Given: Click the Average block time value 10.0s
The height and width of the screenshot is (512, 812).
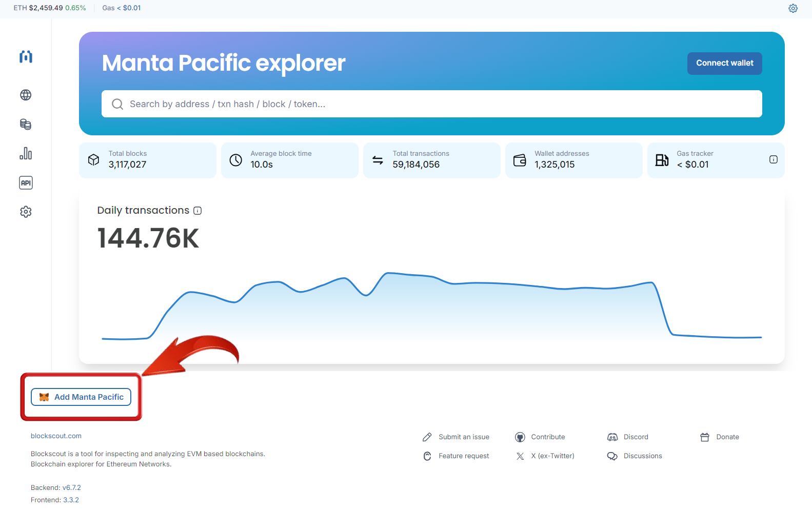Looking at the screenshot, I should point(262,165).
